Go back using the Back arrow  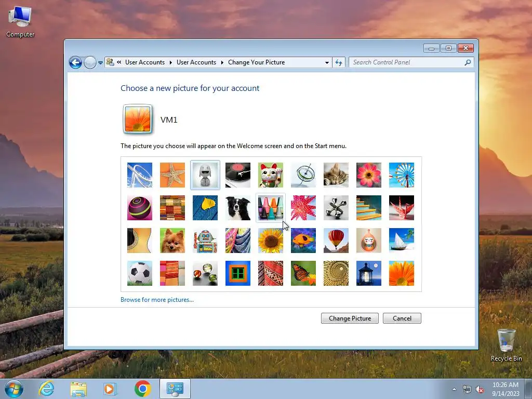click(x=75, y=62)
